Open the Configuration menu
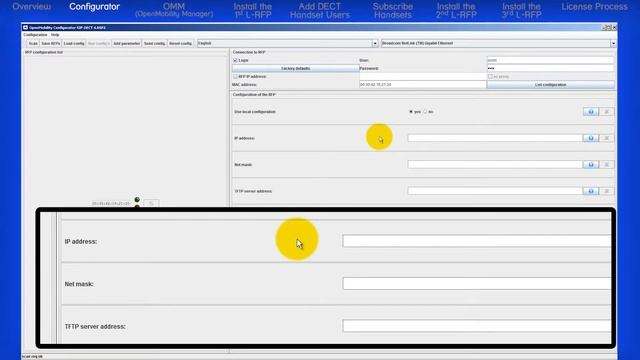 pos(36,35)
